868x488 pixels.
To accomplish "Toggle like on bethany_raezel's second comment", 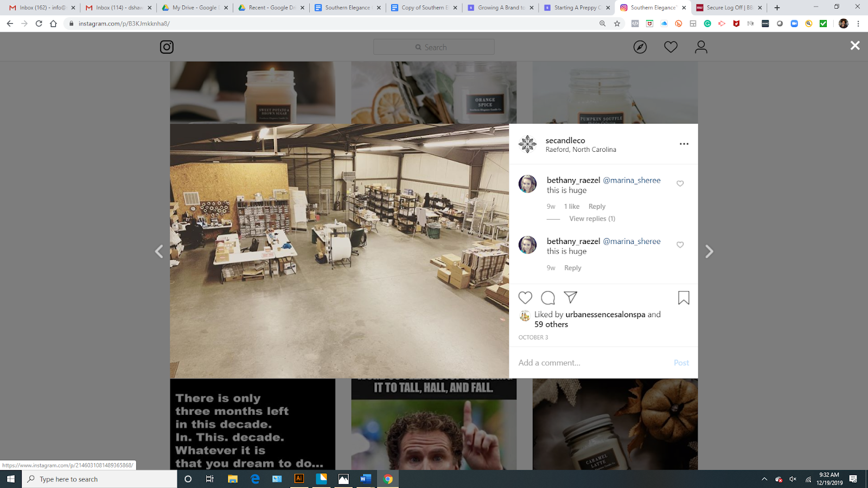I will tap(680, 245).
